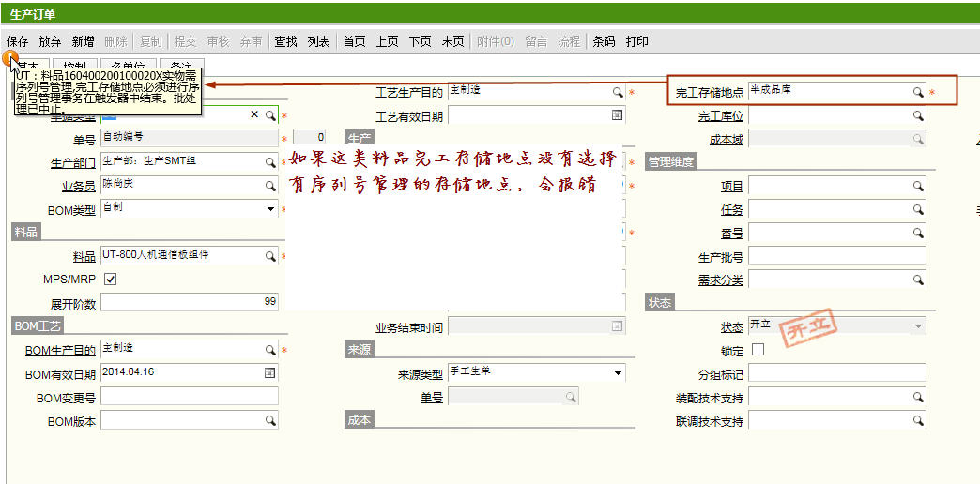
Task: Click 查找 in the toolbar
Action: pyautogui.click(x=285, y=41)
